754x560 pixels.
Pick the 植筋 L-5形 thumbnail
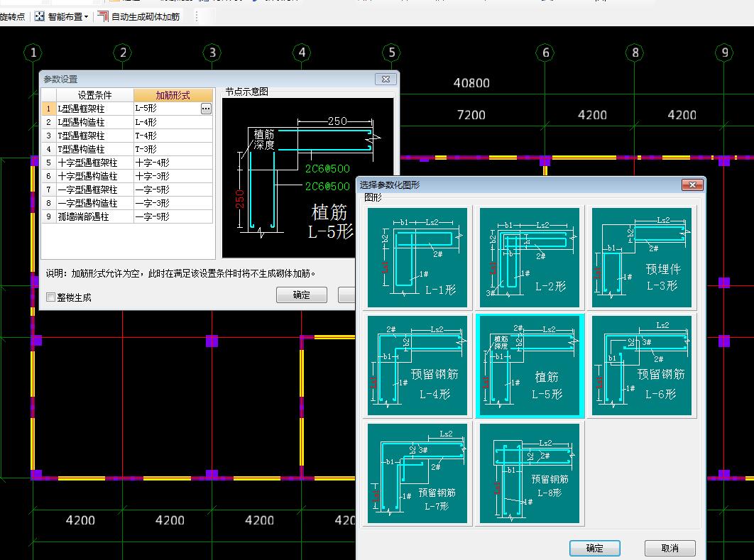(x=530, y=366)
